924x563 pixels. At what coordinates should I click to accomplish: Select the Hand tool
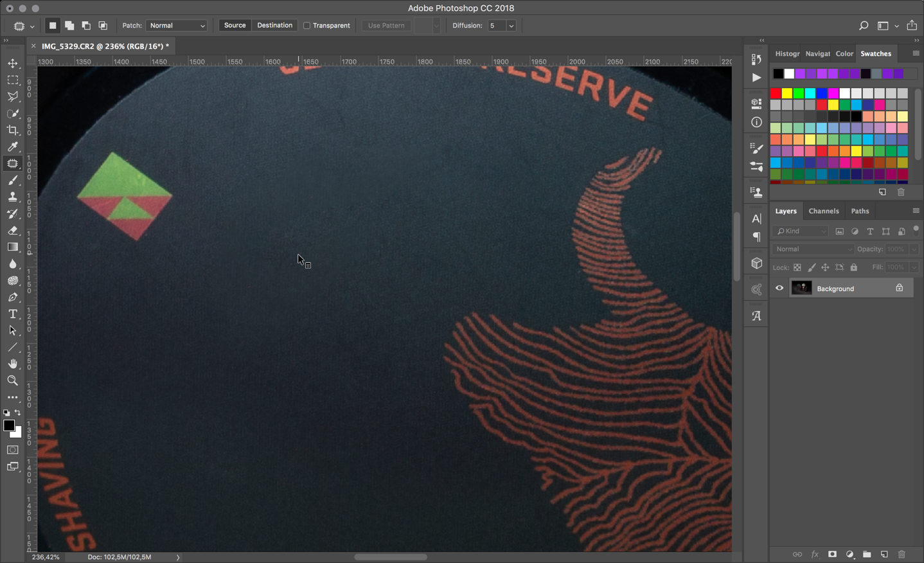coord(13,364)
